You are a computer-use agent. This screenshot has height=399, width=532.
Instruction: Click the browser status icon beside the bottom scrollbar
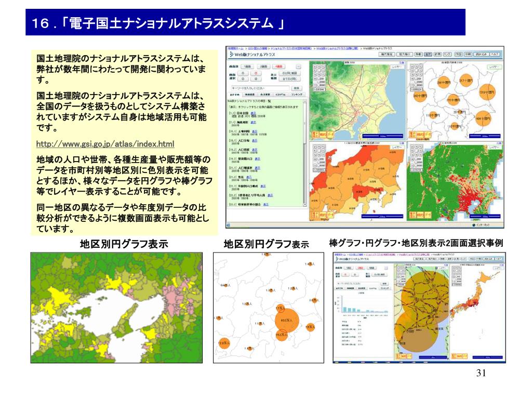pyautogui.click(x=228, y=225)
